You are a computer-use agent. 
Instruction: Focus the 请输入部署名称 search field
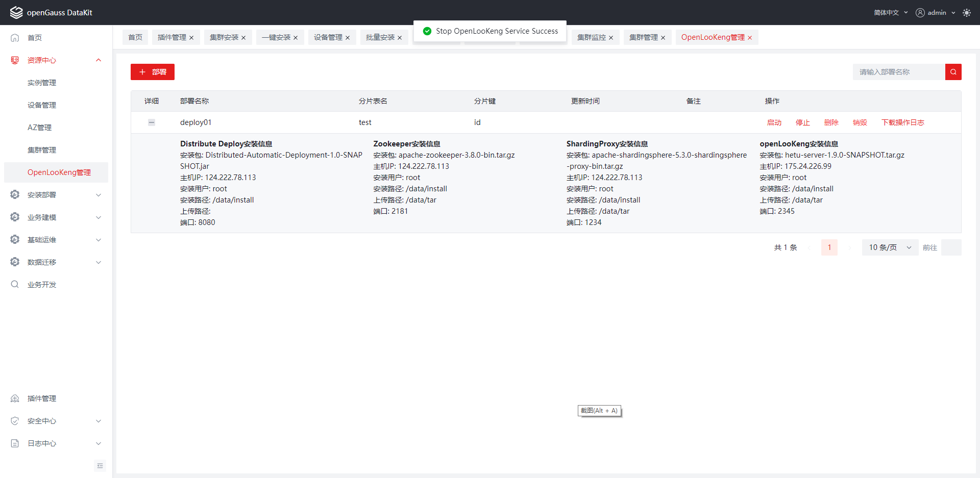[898, 72]
